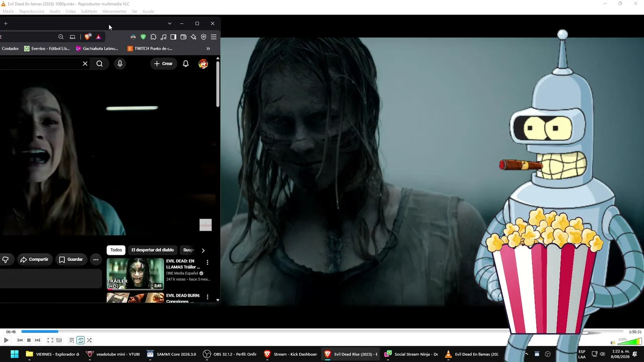
Task: Show hidden system tray icons
Action: [526, 354]
